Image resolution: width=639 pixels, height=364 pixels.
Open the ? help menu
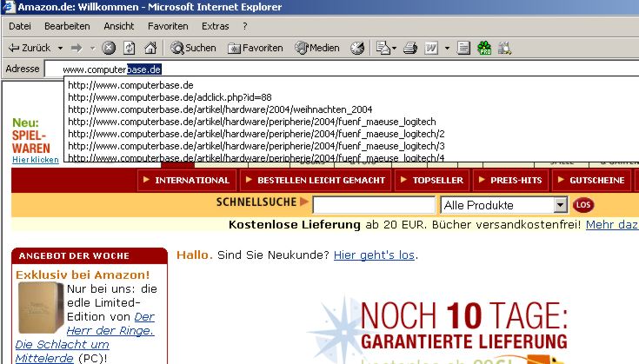244,26
